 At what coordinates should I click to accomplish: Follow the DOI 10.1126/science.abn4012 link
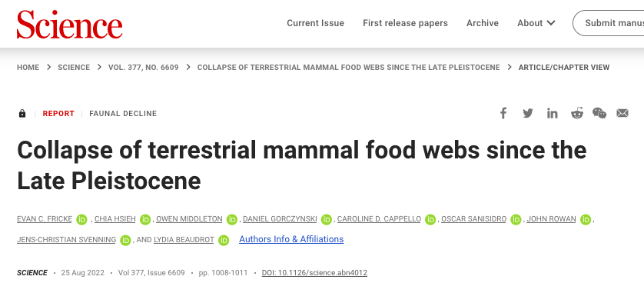[x=314, y=273]
